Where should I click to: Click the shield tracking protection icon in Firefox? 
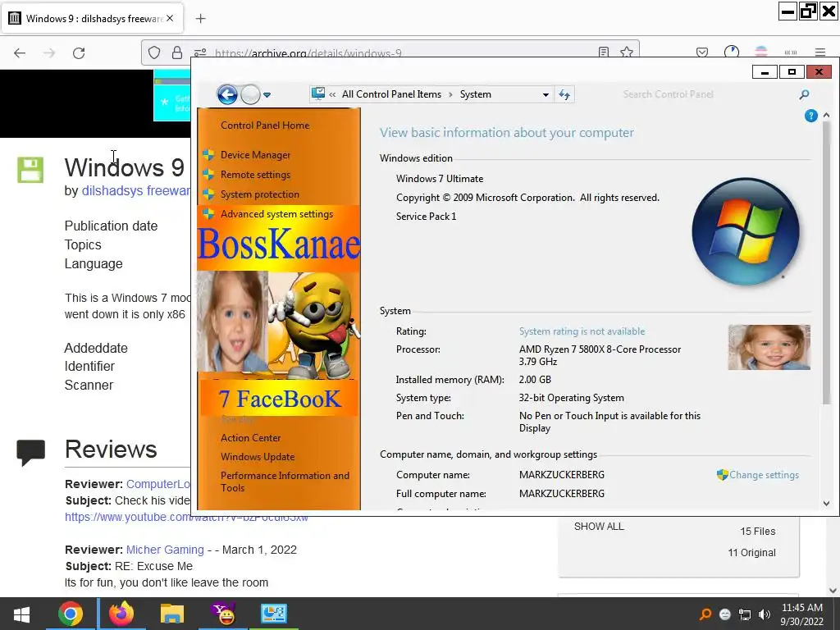point(154,52)
